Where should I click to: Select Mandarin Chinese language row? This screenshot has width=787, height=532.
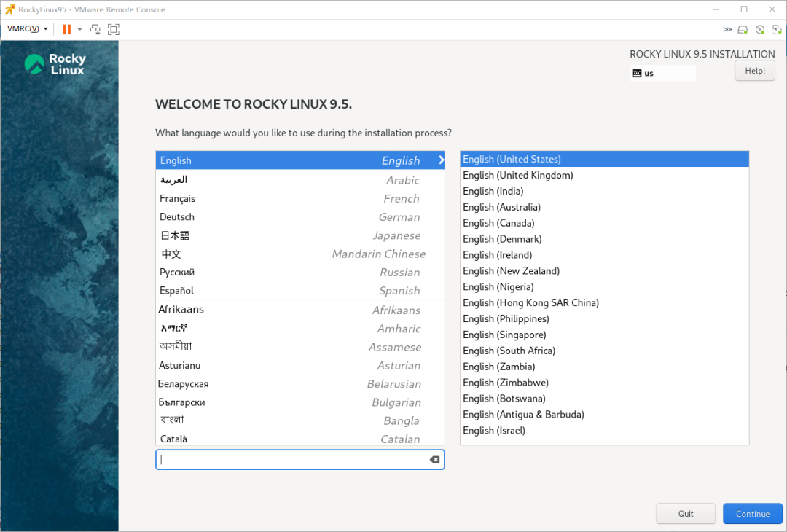click(300, 254)
